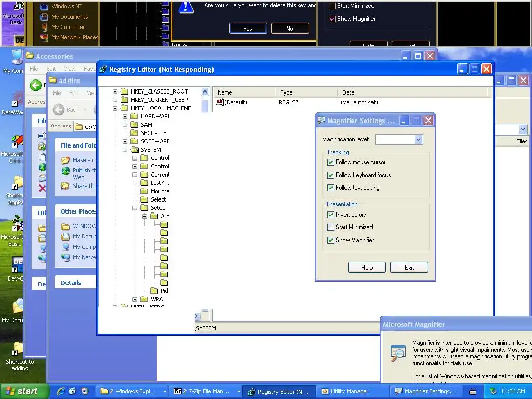Click the WINDOWS folder icon in Other Places
532x399 pixels.
pos(65,227)
